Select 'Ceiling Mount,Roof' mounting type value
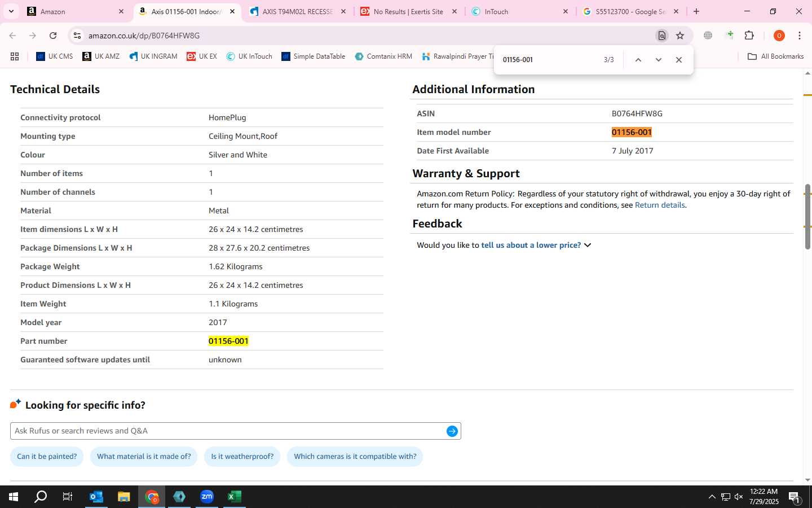The height and width of the screenshot is (508, 812). coord(243,137)
